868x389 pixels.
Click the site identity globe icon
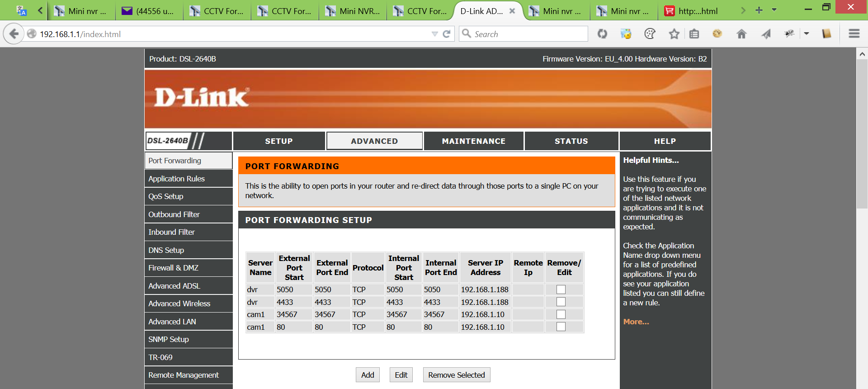point(32,34)
